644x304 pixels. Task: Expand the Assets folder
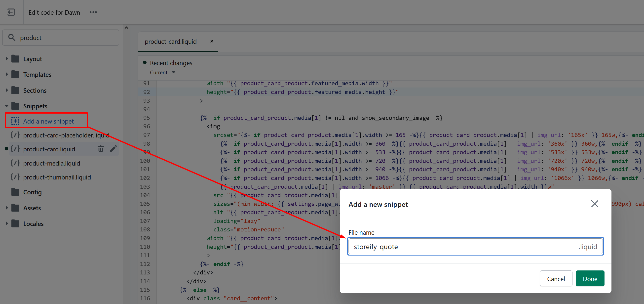coord(7,208)
